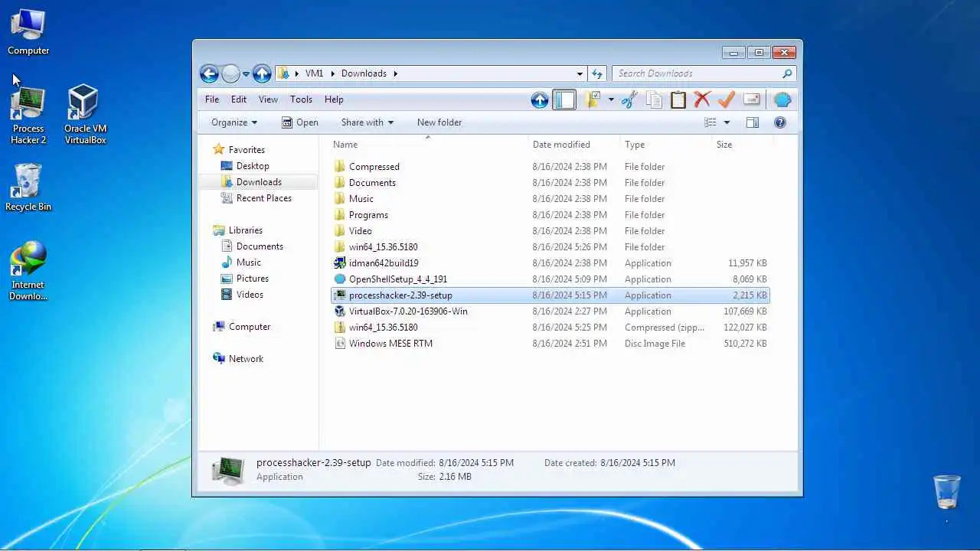
Task: Select Recent Places in navigation pane
Action: point(264,198)
